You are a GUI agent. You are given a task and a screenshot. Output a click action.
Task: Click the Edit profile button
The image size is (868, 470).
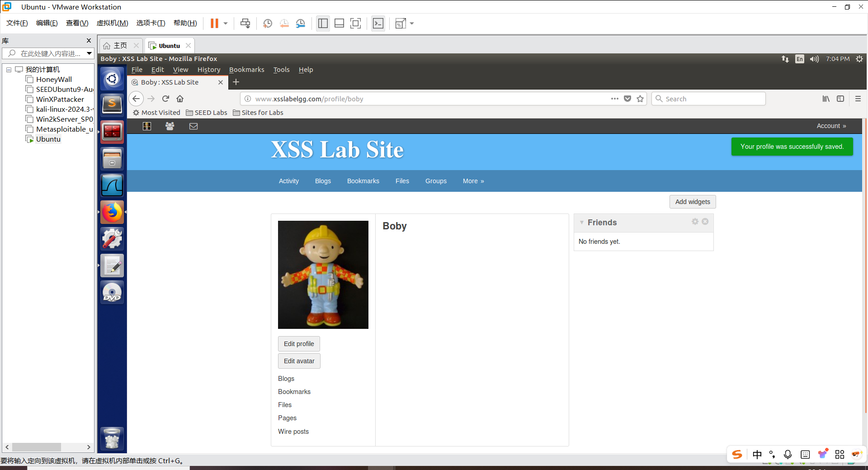click(299, 344)
